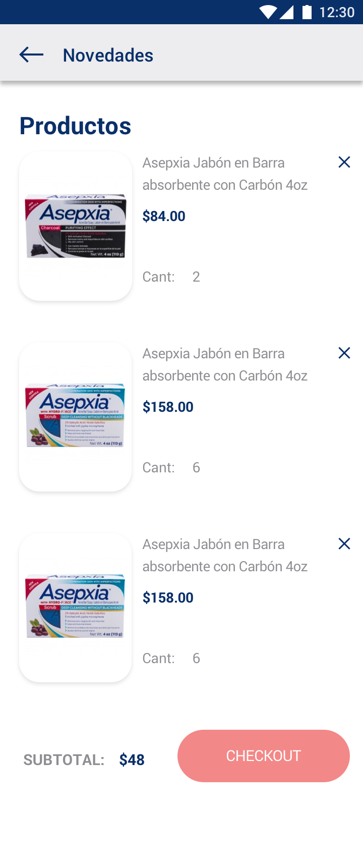Tap the cellular signal status icon

[287, 12]
